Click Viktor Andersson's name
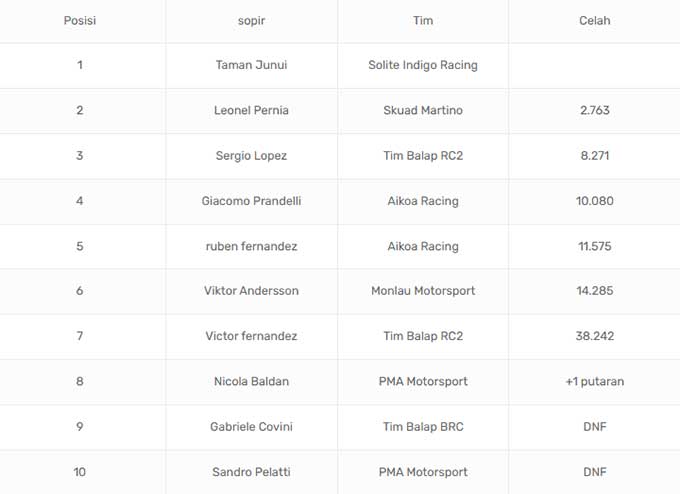This screenshot has width=680, height=494. click(x=251, y=291)
